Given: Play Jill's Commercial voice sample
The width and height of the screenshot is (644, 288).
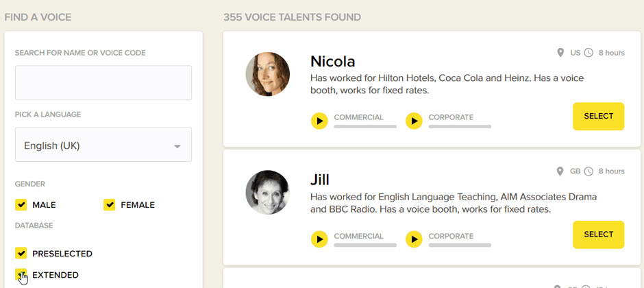Looking at the screenshot, I should click(x=319, y=239).
